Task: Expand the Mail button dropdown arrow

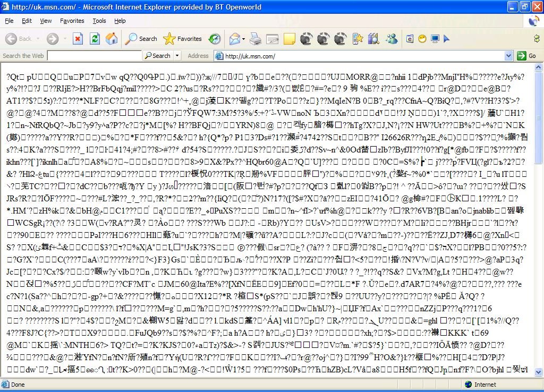Action: (243, 39)
